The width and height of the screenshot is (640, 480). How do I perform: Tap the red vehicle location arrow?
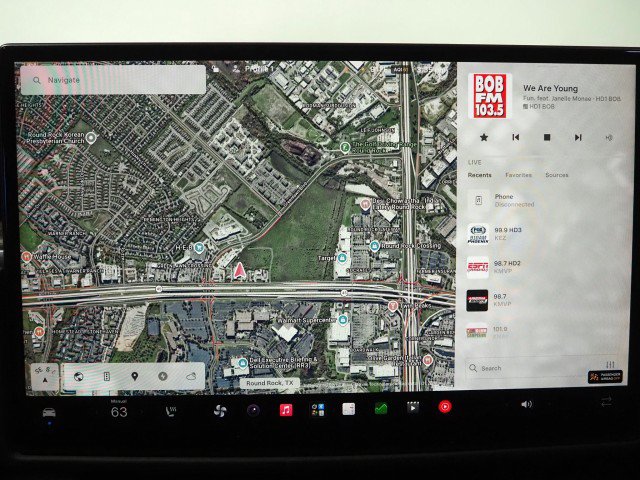tap(240, 271)
